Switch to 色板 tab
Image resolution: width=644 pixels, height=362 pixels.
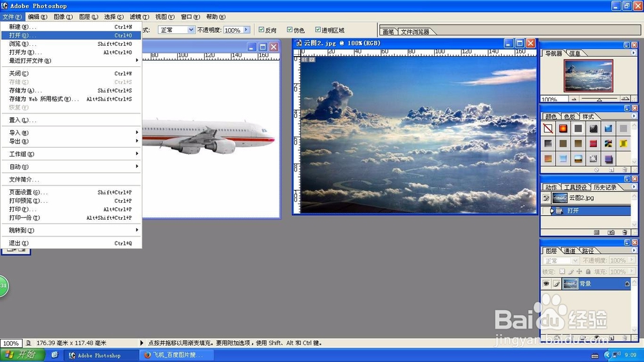point(569,117)
